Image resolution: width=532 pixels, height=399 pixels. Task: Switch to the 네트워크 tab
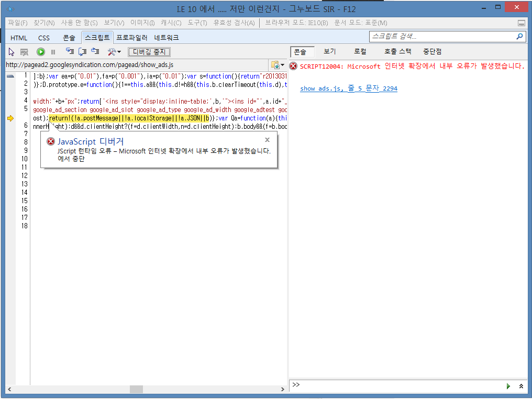pos(167,38)
